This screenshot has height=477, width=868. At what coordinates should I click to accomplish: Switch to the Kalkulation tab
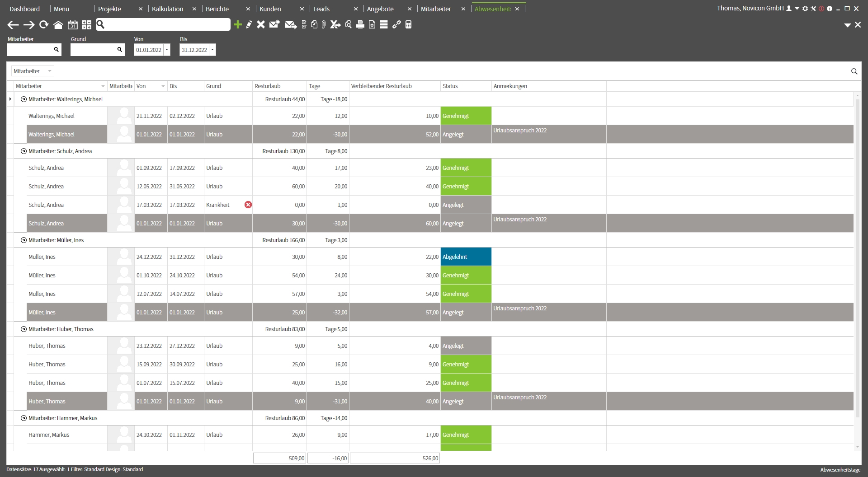point(168,9)
